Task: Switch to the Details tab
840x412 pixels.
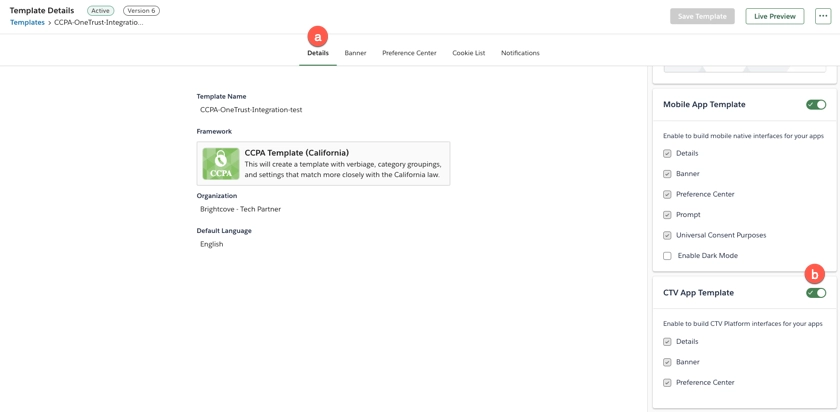Action: point(318,53)
